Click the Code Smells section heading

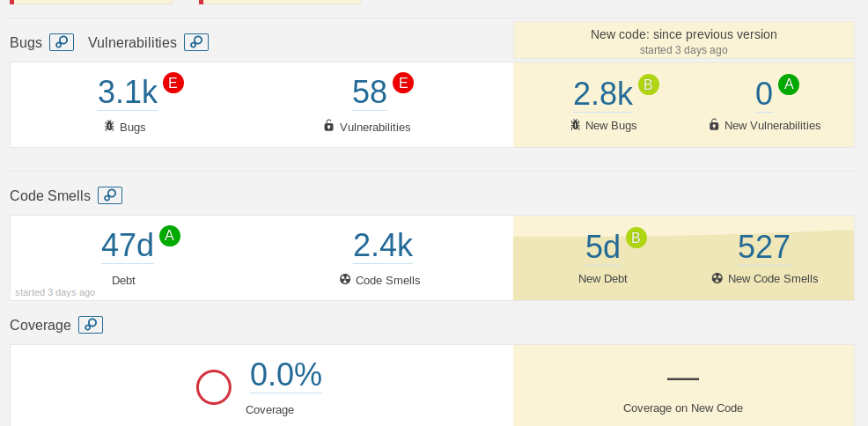(50, 196)
